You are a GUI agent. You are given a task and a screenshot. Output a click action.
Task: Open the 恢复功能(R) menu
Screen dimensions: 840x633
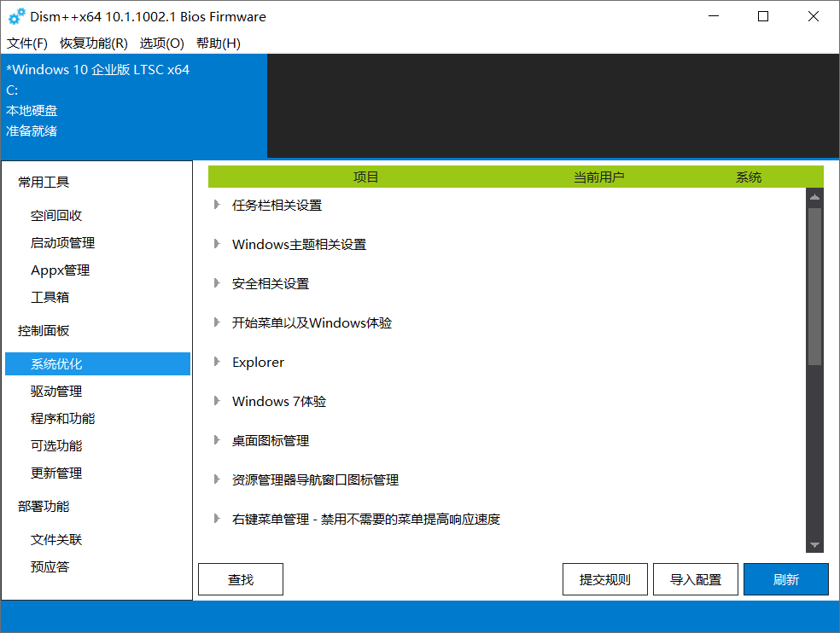click(94, 44)
